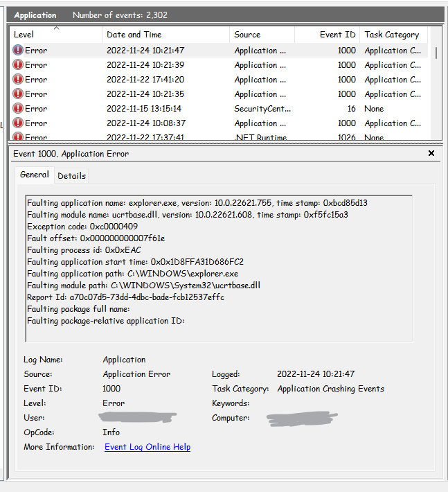Sort events by Source column header

(262, 35)
